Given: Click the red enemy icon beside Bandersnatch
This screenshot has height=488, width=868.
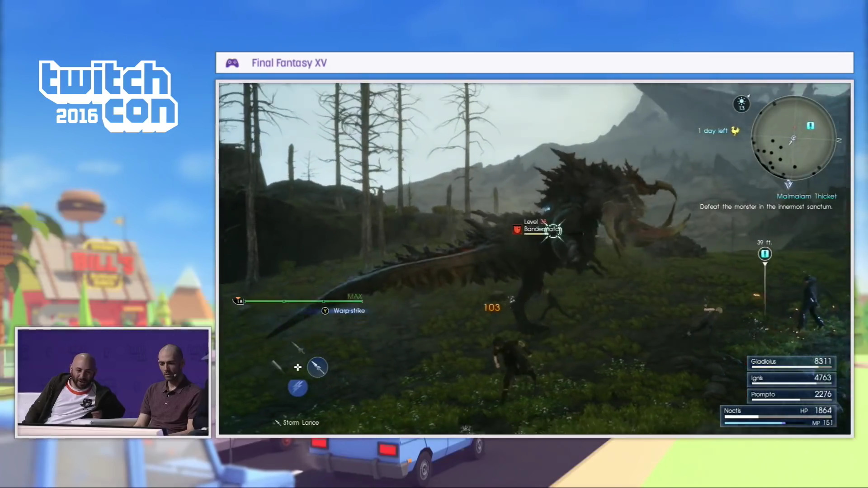Looking at the screenshot, I should click(517, 230).
